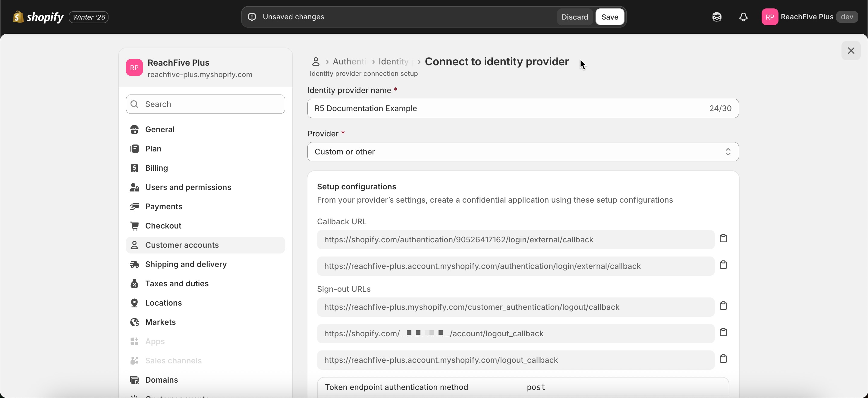The image size is (868, 398).
Task: Click the RP store avatar
Action: point(134,67)
